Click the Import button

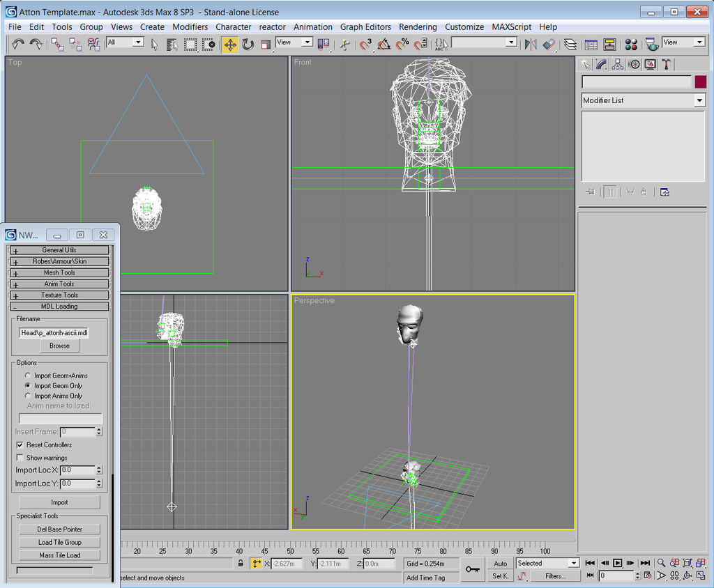coord(60,502)
